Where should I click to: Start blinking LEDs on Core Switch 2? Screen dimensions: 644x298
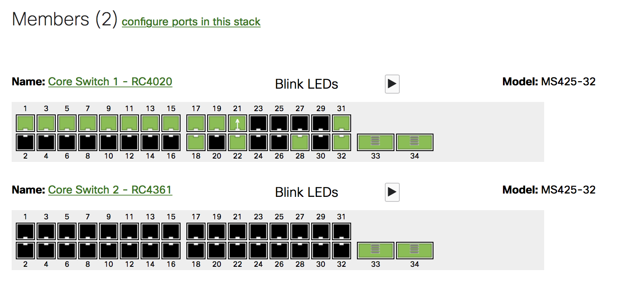tap(391, 192)
